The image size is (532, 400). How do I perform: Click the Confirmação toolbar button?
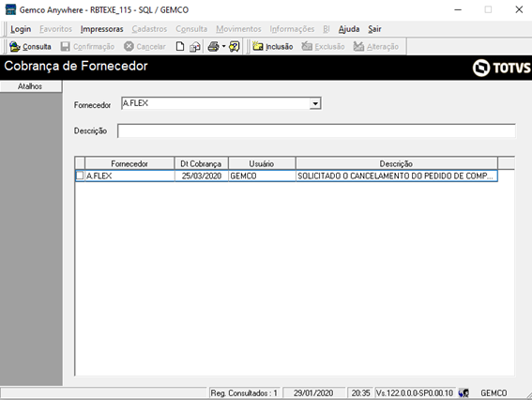tap(87, 47)
